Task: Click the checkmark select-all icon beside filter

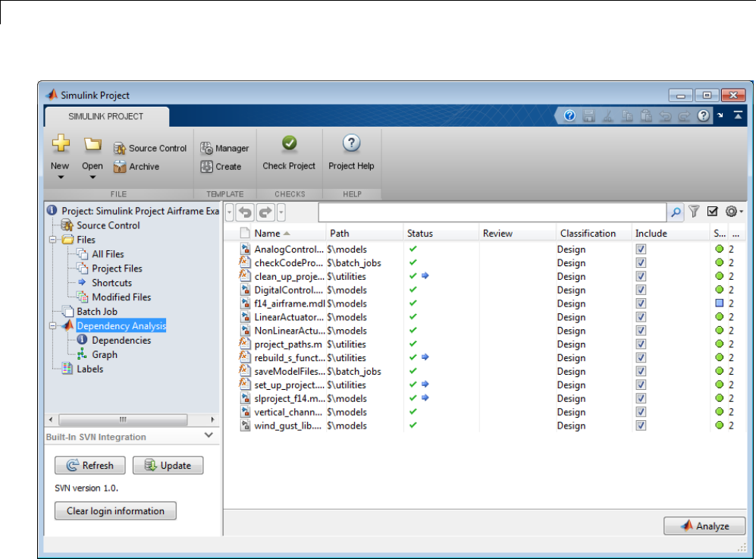Action: [x=713, y=212]
